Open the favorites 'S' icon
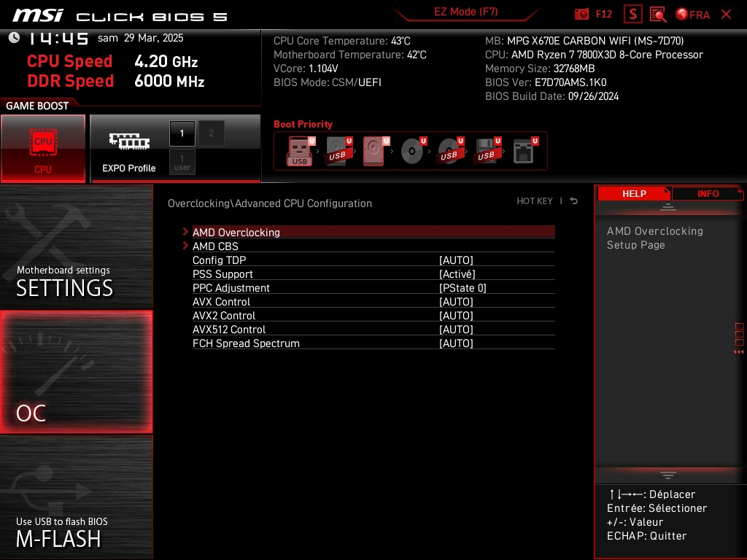Screen dimensions: 747x560 point(632,15)
